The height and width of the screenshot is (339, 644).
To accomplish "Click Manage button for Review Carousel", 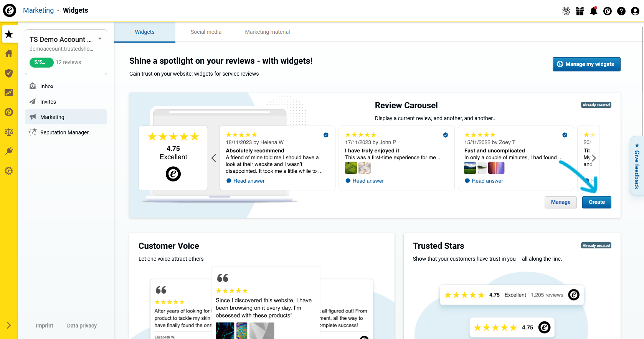I will point(561,202).
